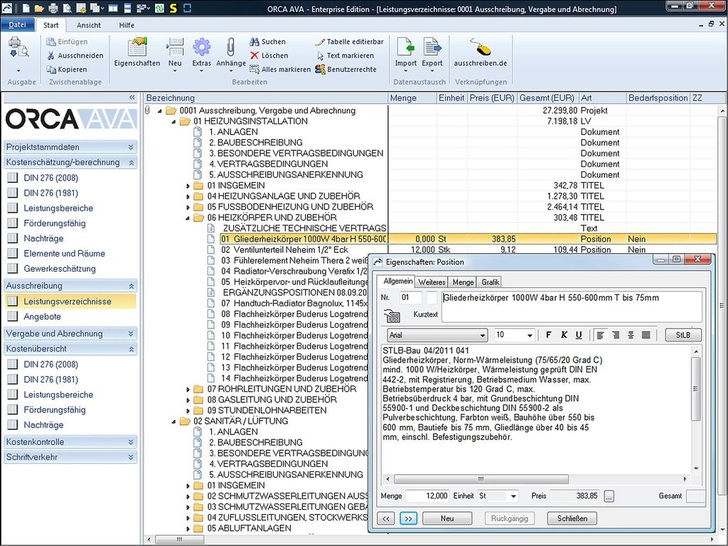
Task: Click the Schließen button
Action: coord(572,519)
